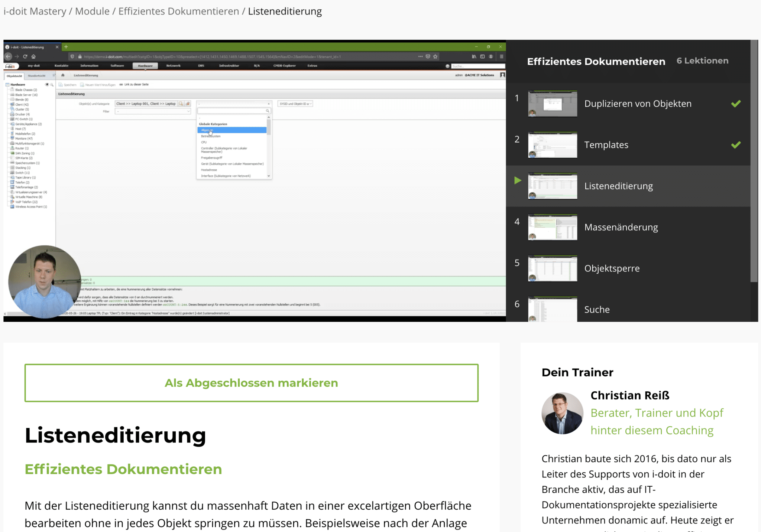
Task: Open Effizientes Dokumentieren in the breadcrumb
Action: click(x=178, y=11)
